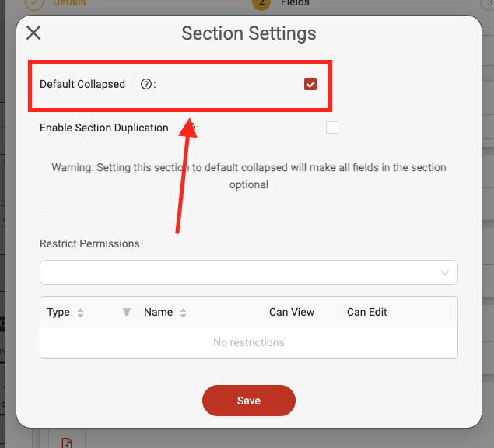Uncheck the Default Collapsed checkbox
Image resolution: width=494 pixels, height=448 pixels.
(x=310, y=84)
